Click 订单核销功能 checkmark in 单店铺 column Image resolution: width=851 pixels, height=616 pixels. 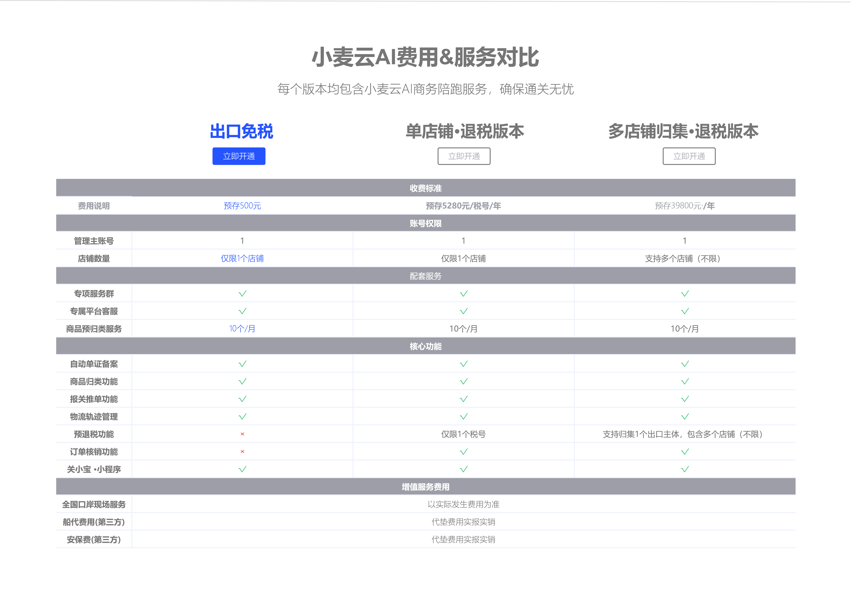[464, 452]
